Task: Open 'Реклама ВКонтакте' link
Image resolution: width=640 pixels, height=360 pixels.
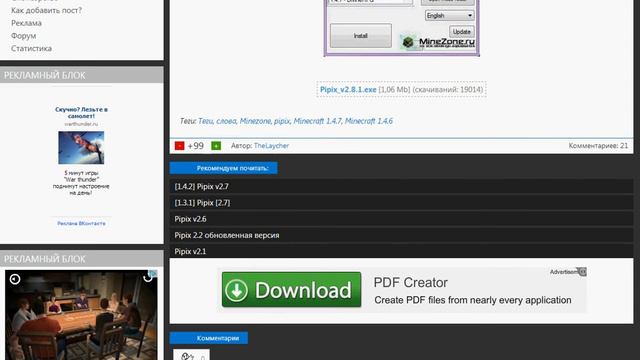Action: [81, 223]
